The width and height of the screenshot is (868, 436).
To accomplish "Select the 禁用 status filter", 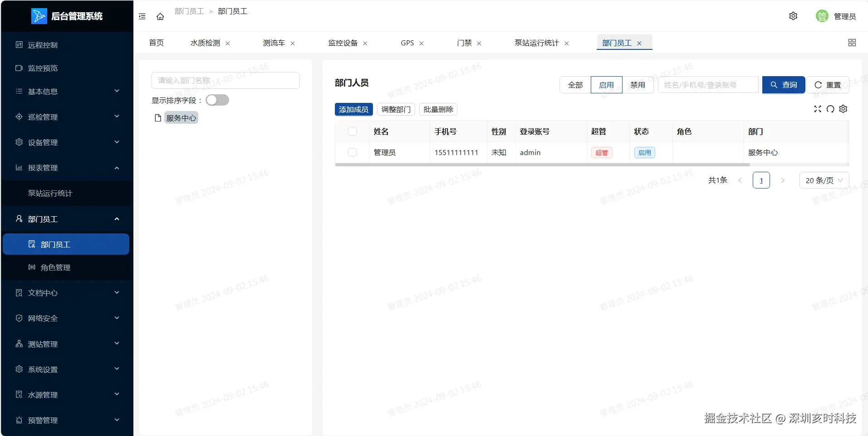I will (638, 85).
